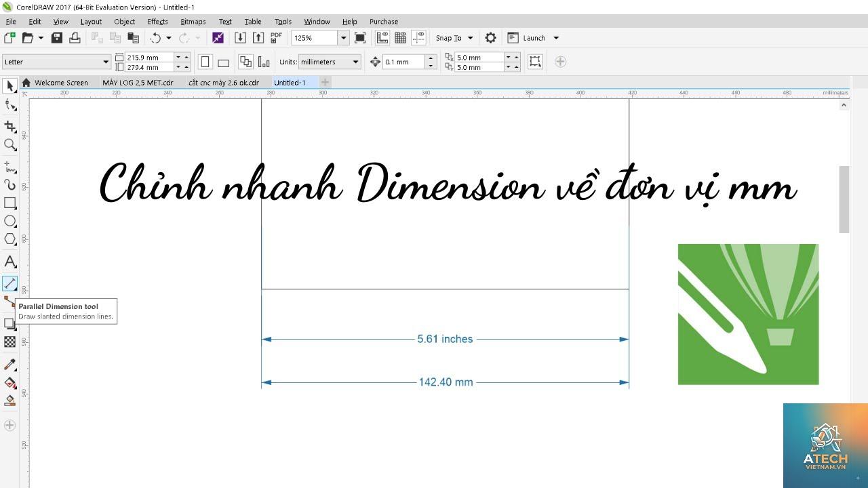Select the Shape tool
The width and height of the screenshot is (868, 488).
9,105
